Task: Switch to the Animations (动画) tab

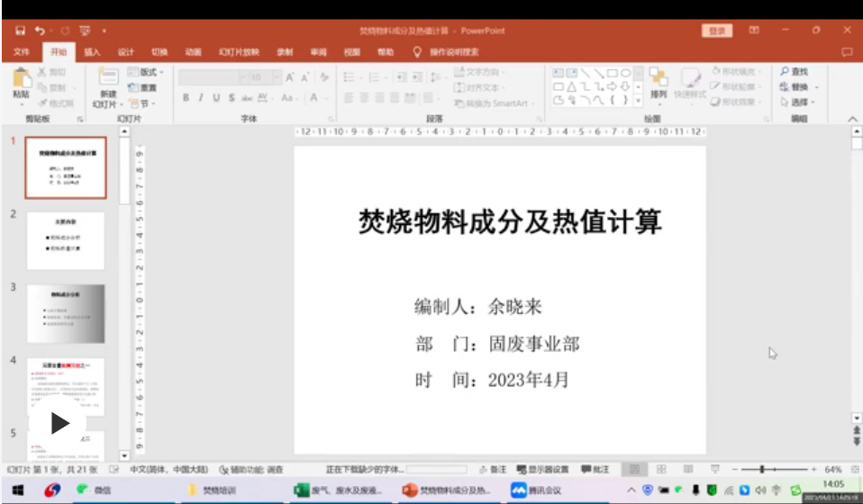Action: tap(193, 52)
